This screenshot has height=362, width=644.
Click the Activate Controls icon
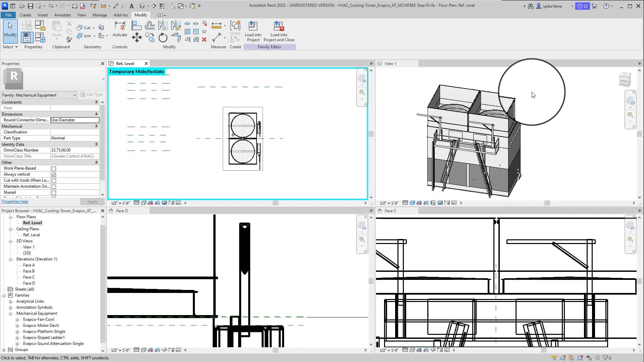(120, 29)
